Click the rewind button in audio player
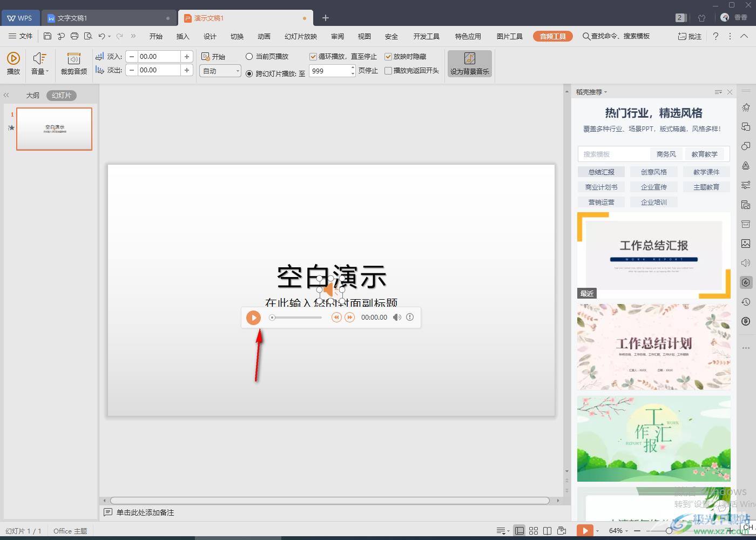The width and height of the screenshot is (756, 540). coord(336,318)
